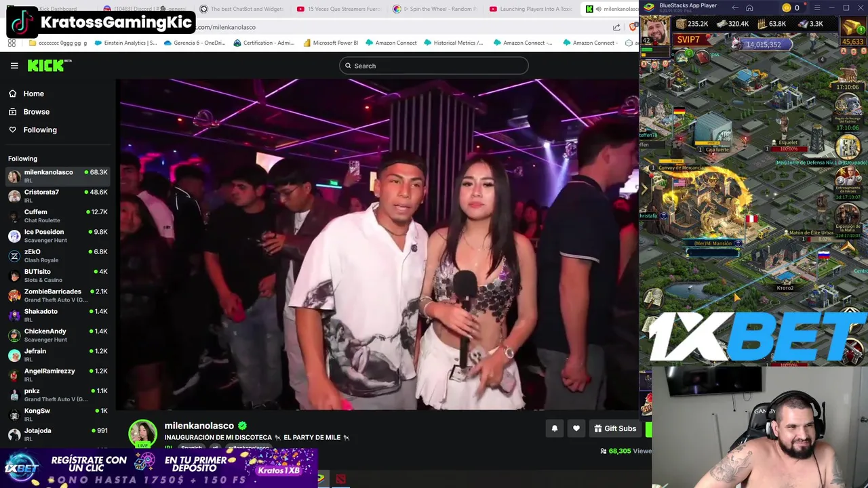Image resolution: width=868 pixels, height=488 pixels.
Task: Click the browser share page icon
Action: 616,27
